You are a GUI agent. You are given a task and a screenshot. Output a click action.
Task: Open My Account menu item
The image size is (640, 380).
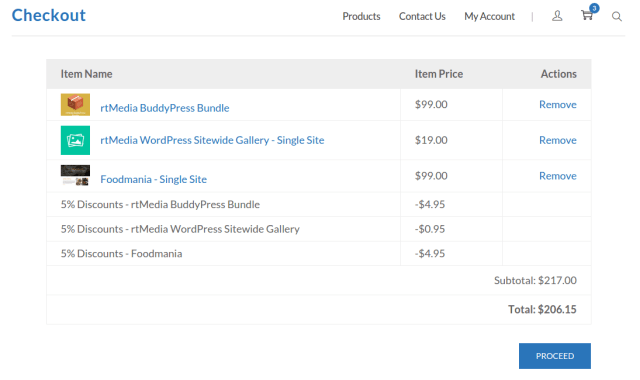tap(489, 16)
